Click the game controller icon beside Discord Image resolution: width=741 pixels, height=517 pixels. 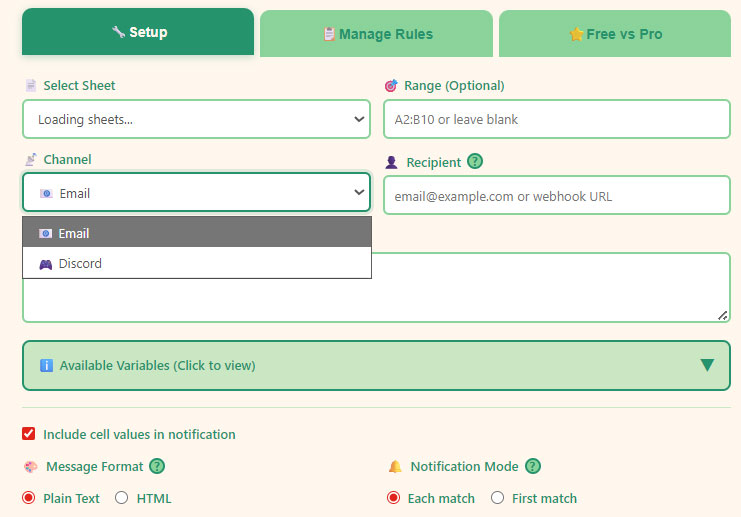(x=45, y=264)
